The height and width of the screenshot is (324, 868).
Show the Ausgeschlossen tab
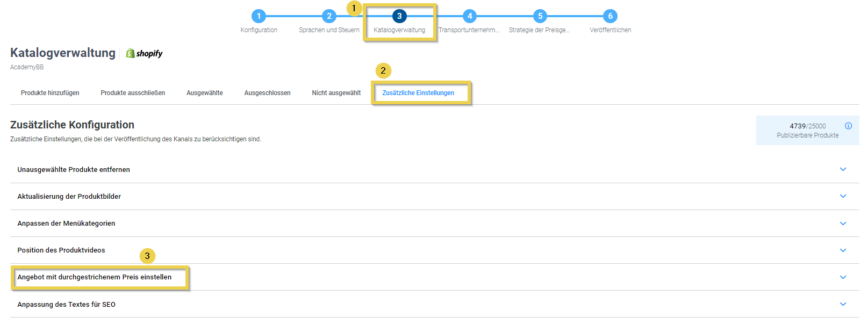[x=267, y=93]
